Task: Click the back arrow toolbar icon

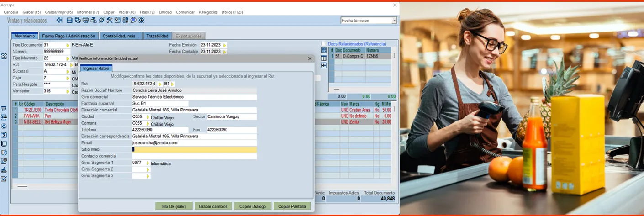Action: point(59,20)
